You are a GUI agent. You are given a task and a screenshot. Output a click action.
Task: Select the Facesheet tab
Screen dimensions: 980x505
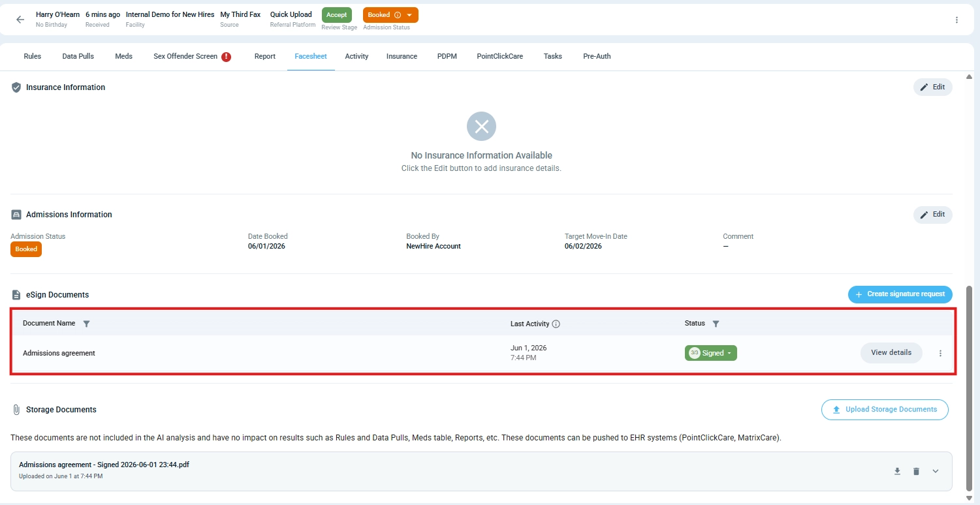pos(311,56)
